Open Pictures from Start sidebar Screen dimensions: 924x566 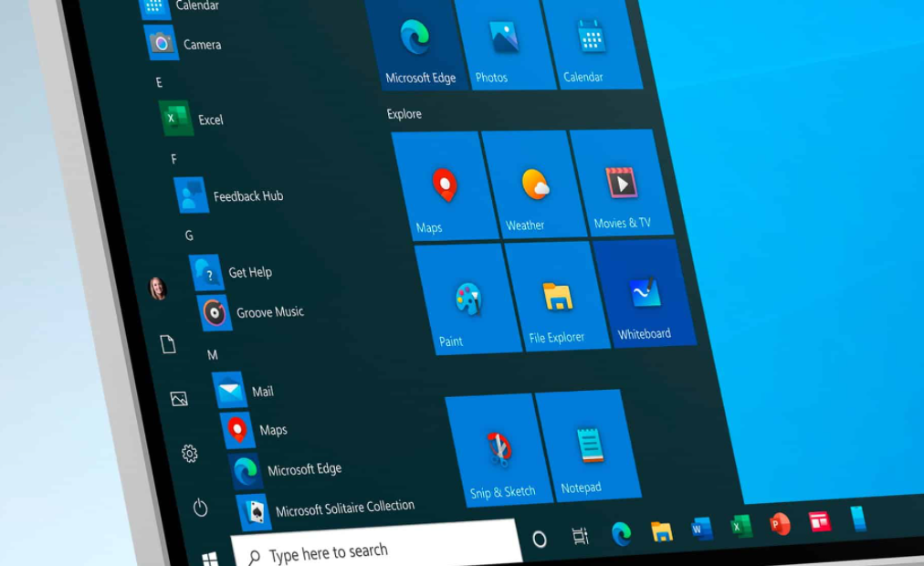[179, 399]
